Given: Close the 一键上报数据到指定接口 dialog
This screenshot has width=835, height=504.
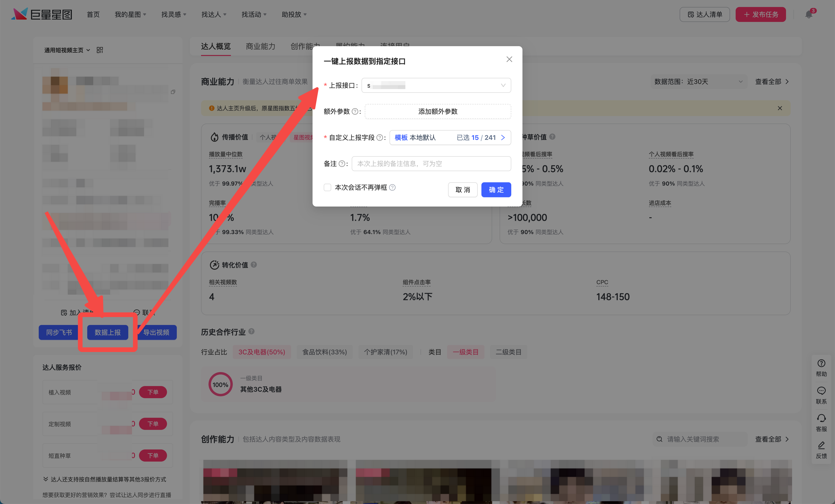Looking at the screenshot, I should point(509,59).
